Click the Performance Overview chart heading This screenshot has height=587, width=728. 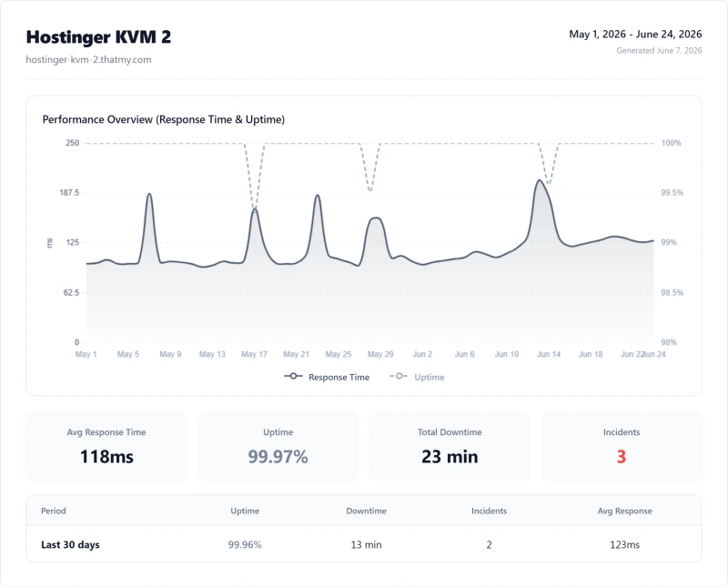(x=164, y=119)
